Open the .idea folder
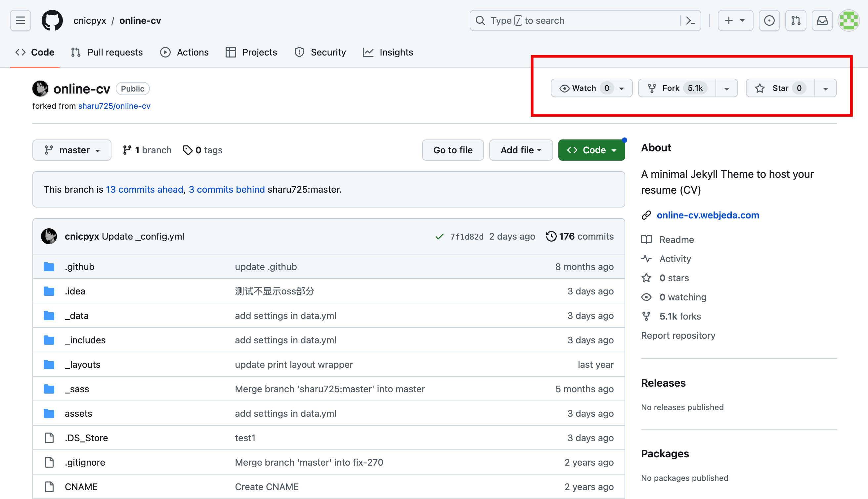 click(75, 291)
